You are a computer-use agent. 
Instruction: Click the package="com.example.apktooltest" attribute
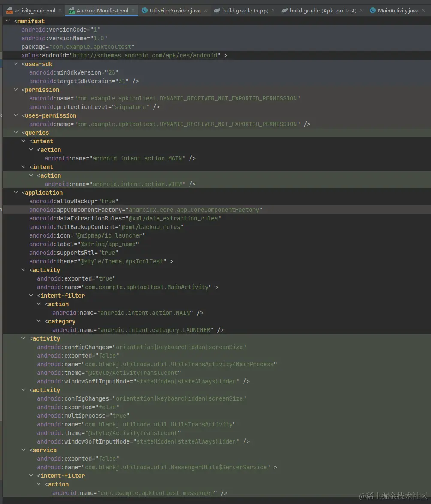coord(78,47)
